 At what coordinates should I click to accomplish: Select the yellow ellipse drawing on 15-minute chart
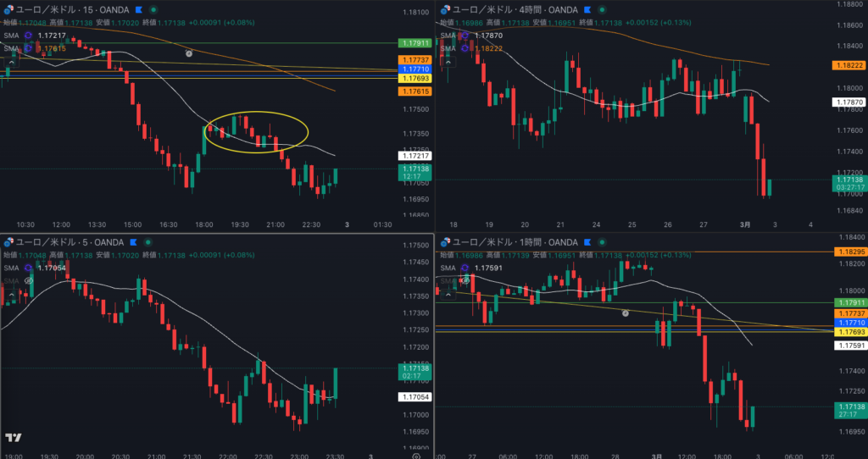point(257,113)
